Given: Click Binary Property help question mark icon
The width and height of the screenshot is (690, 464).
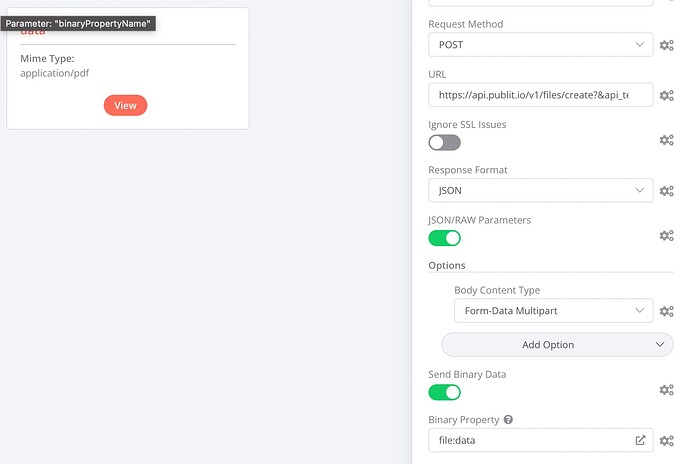Looking at the screenshot, I should coord(508,420).
